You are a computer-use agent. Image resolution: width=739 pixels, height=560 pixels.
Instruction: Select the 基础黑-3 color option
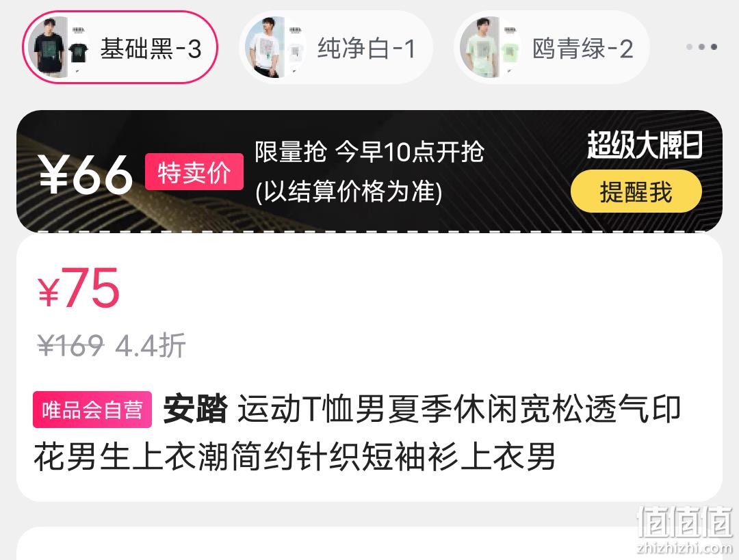pos(120,48)
